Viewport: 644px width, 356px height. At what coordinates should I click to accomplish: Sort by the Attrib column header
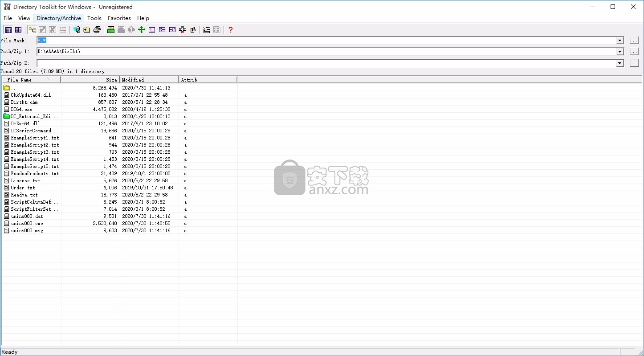(x=208, y=80)
